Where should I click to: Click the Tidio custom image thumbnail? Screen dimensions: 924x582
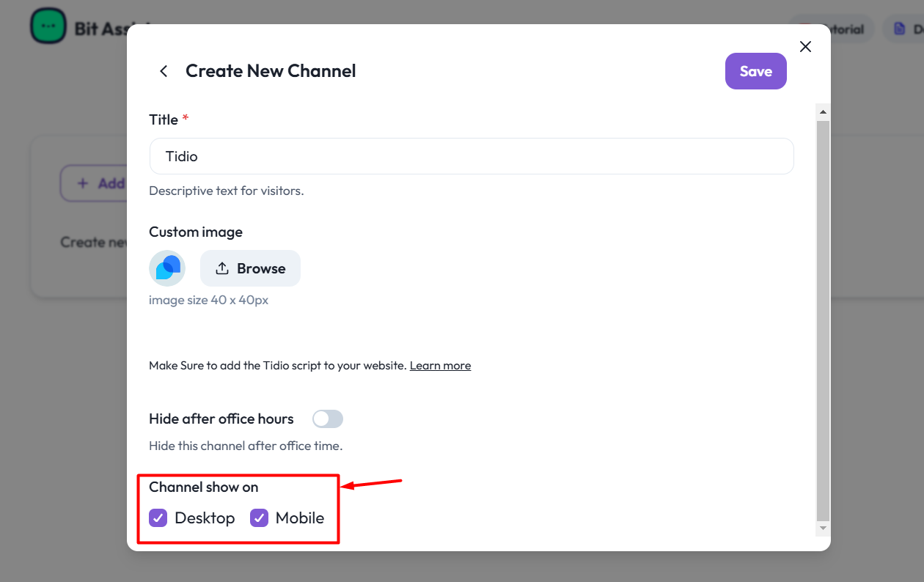(167, 268)
